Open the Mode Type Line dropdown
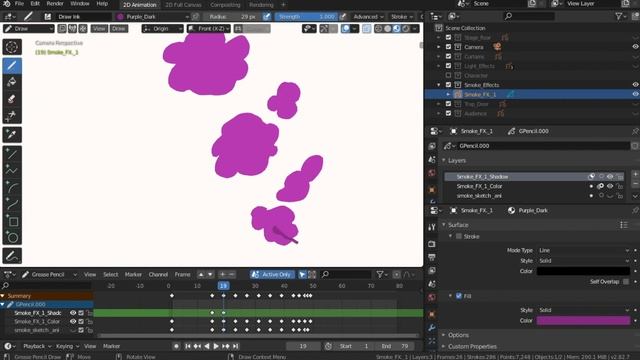 pyautogui.click(x=583, y=250)
